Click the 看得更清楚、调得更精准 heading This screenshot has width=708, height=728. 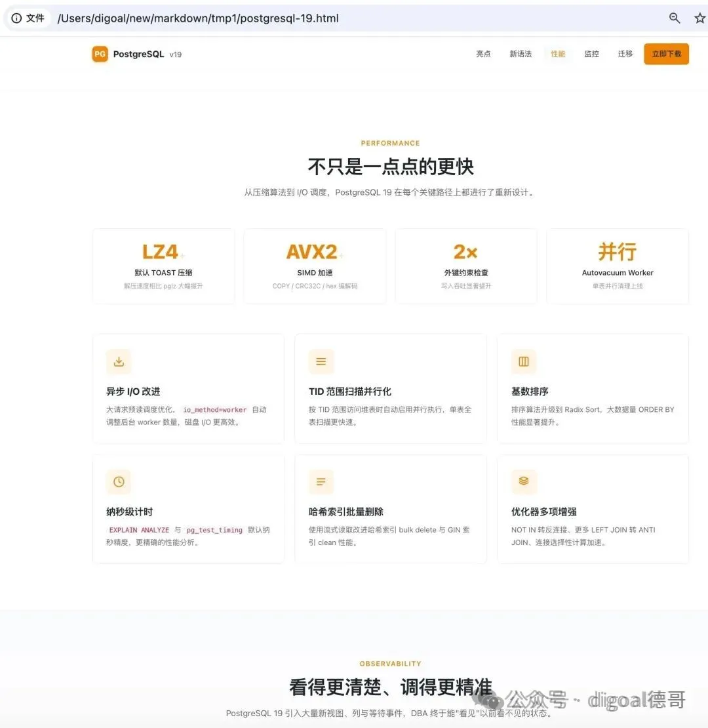coord(391,687)
